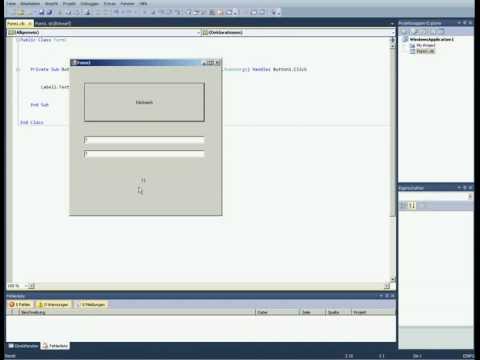Select Form1.vb in the Solution Explorer
Screen dimensions: 480x360
pos(425,51)
